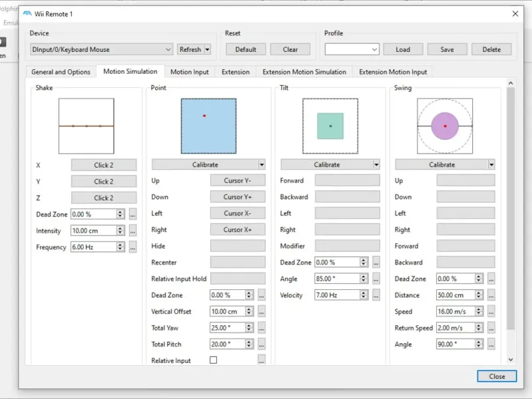Open the Shake Intensity options button
532x399 pixels.
[132, 231]
